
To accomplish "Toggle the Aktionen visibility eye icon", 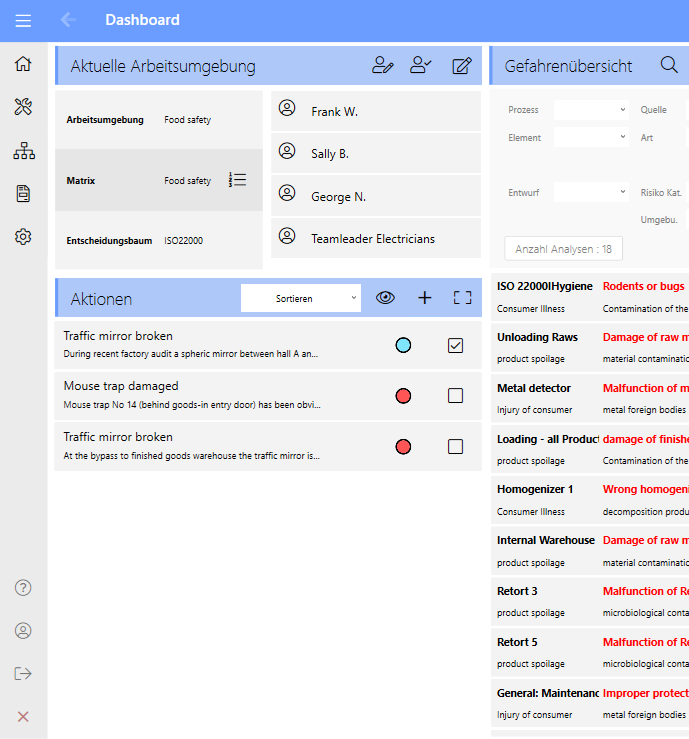I will pos(385,297).
